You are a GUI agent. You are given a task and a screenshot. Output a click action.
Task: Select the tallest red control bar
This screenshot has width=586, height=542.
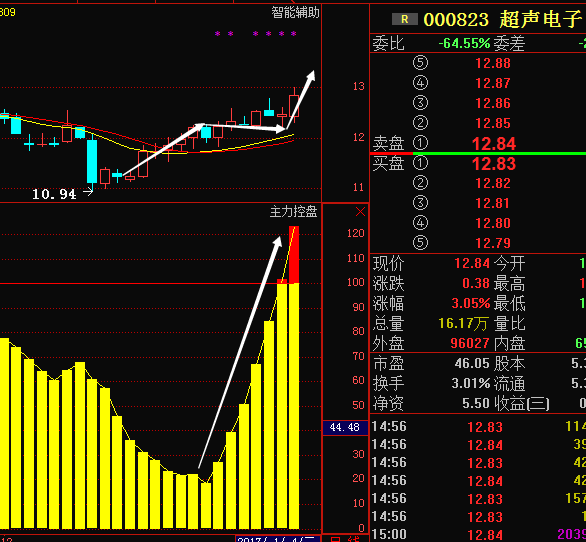click(x=294, y=255)
